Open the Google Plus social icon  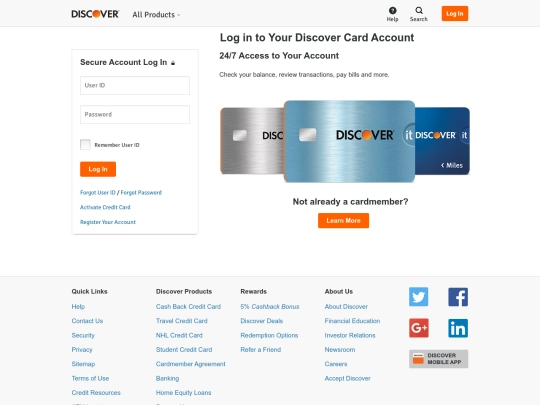click(419, 328)
